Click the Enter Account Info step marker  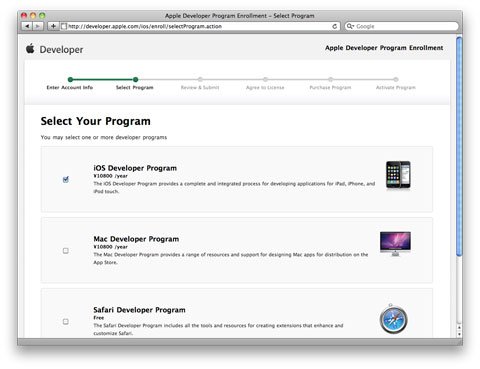coord(70,79)
